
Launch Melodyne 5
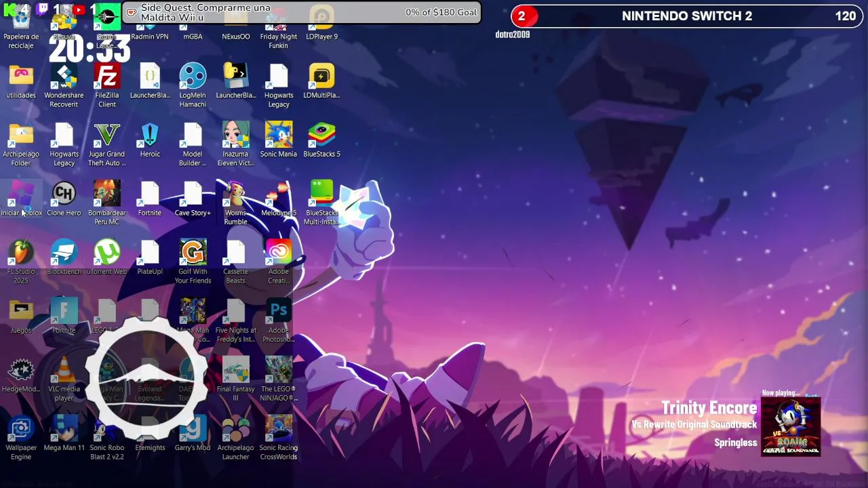279,199
